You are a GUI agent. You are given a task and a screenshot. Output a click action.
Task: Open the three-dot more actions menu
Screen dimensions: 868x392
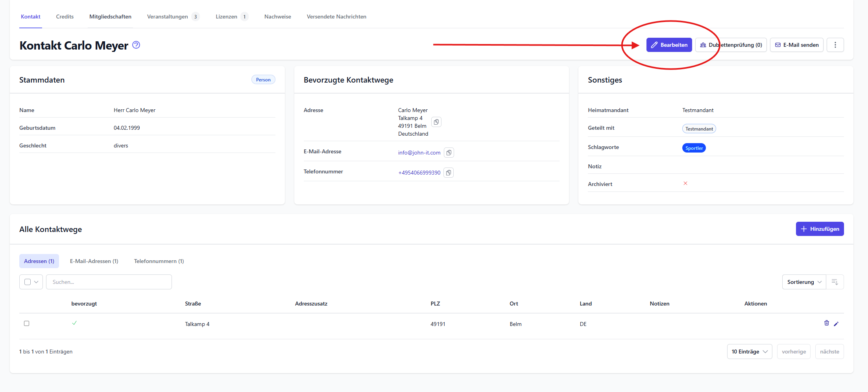(835, 45)
